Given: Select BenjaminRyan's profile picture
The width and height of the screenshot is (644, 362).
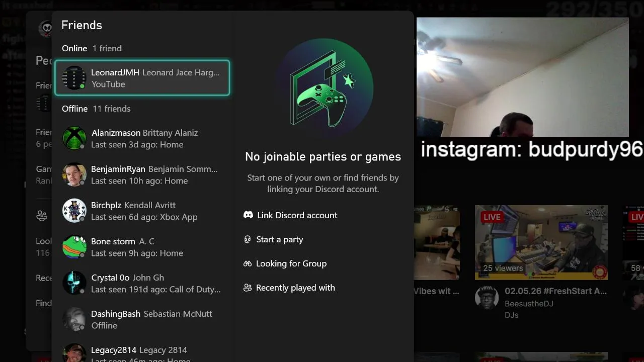Looking at the screenshot, I should 74,174.
